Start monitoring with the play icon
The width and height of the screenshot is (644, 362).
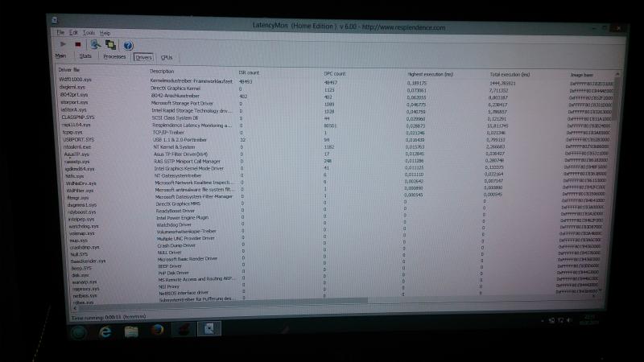point(63,44)
